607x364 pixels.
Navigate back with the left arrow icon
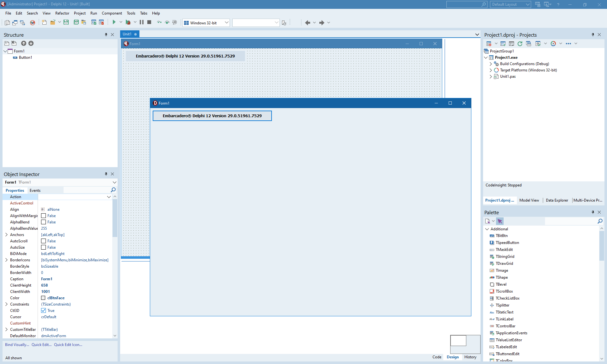(307, 22)
